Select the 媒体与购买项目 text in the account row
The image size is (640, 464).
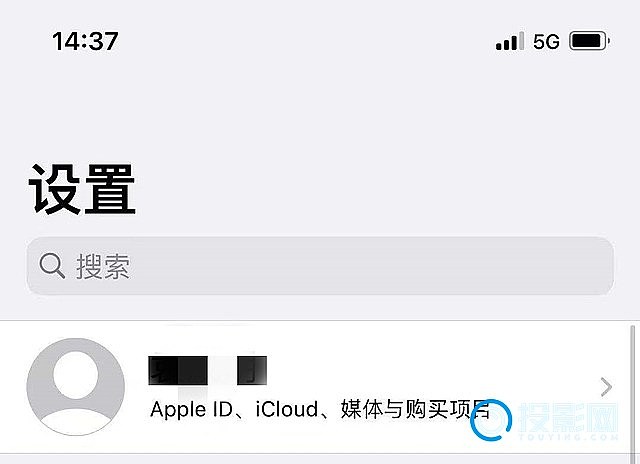point(415,409)
